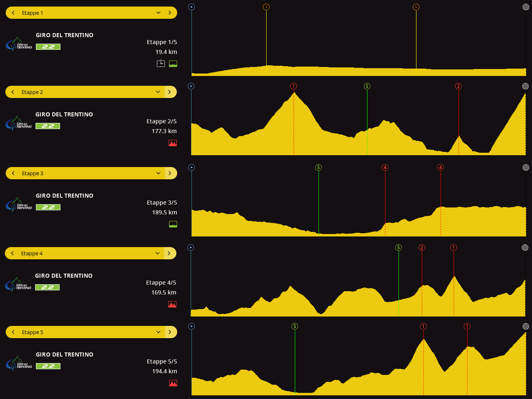Click the sprint S marker on Etappe 3 profile
Viewport: 532px width, 399px height.
click(318, 167)
